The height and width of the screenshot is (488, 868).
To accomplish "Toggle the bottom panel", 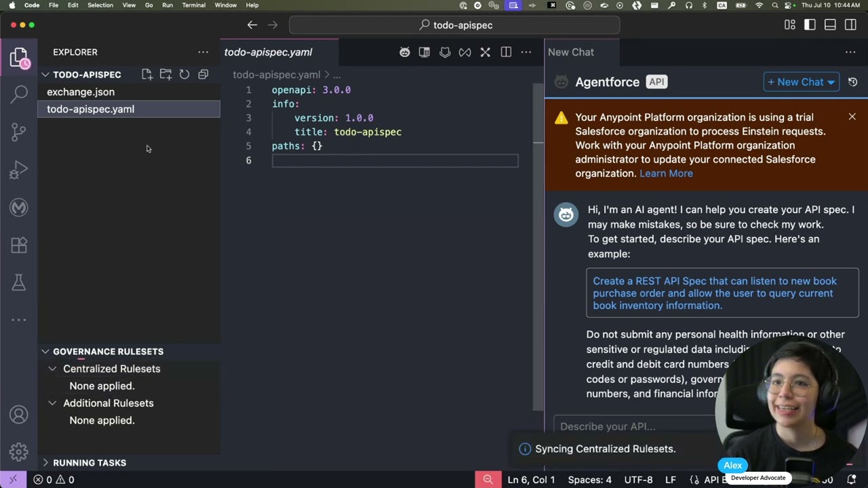I will [830, 25].
